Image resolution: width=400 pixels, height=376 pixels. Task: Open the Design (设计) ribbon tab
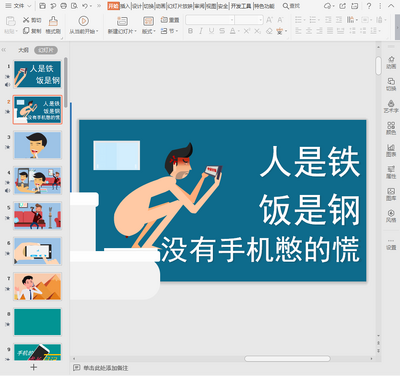(x=137, y=6)
